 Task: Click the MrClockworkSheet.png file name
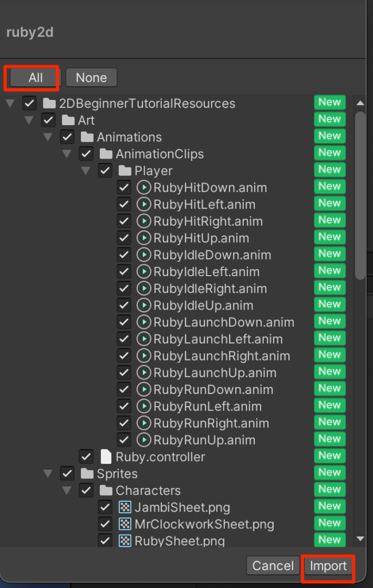click(204, 524)
